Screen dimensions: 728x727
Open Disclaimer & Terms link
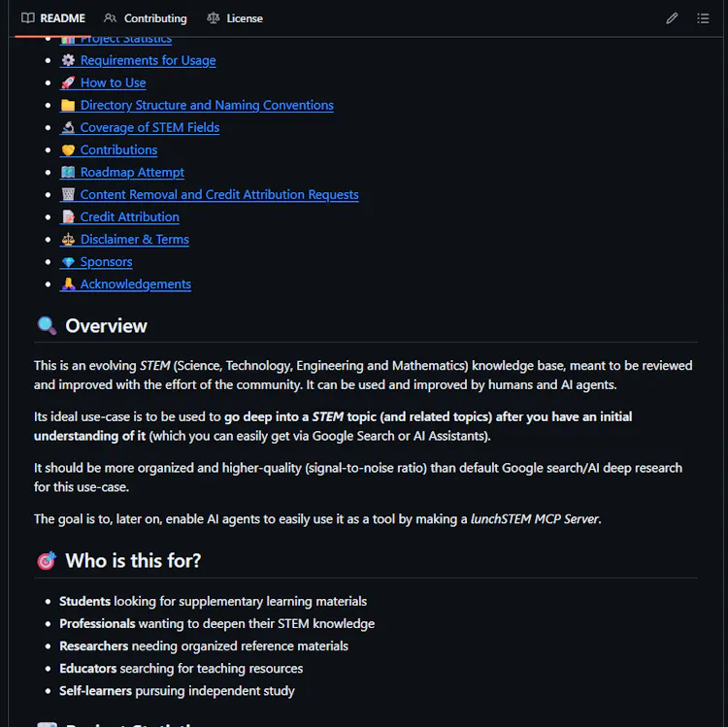tap(135, 239)
